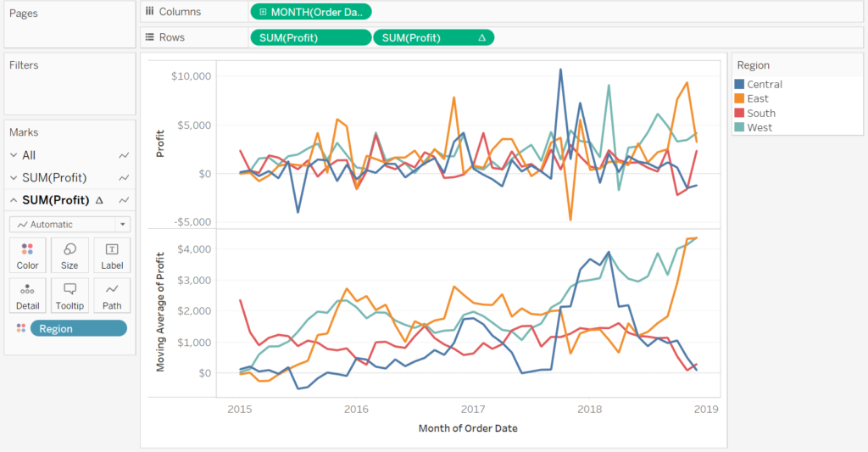
Task: Expand the MONTH(Order Date) pill hierarchy
Action: 263,12
